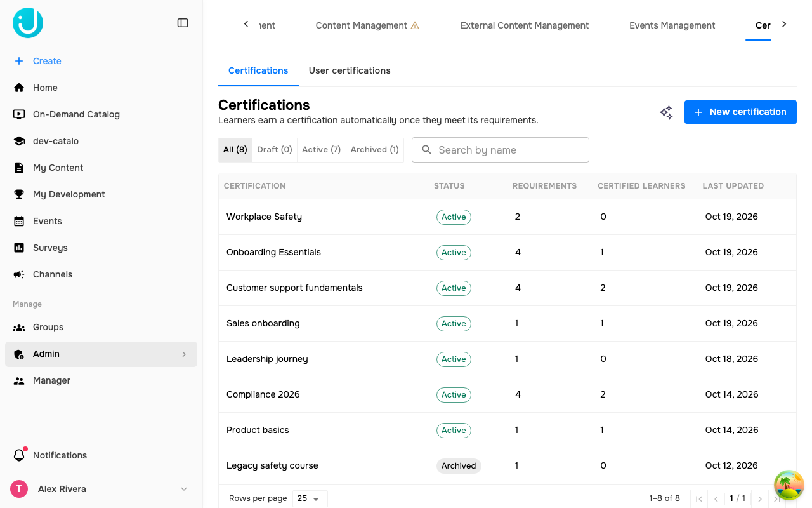Click the Alex Rivera avatar

click(x=19, y=489)
